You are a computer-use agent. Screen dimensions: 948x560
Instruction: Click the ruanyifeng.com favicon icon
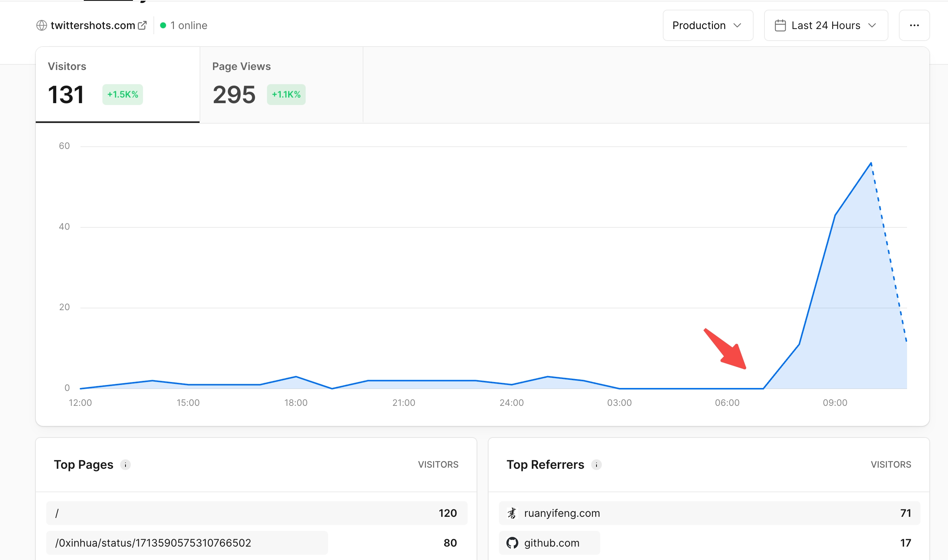[x=512, y=513]
